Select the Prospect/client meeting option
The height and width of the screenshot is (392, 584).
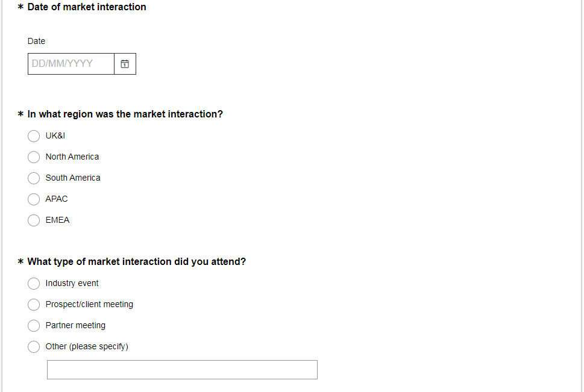(x=34, y=305)
